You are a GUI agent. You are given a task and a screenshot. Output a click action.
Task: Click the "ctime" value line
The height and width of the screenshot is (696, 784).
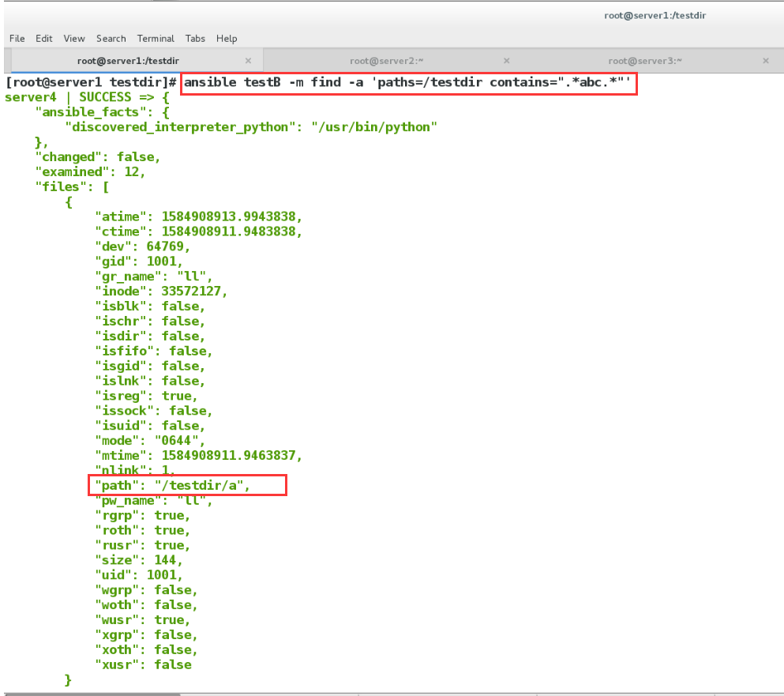tap(198, 231)
